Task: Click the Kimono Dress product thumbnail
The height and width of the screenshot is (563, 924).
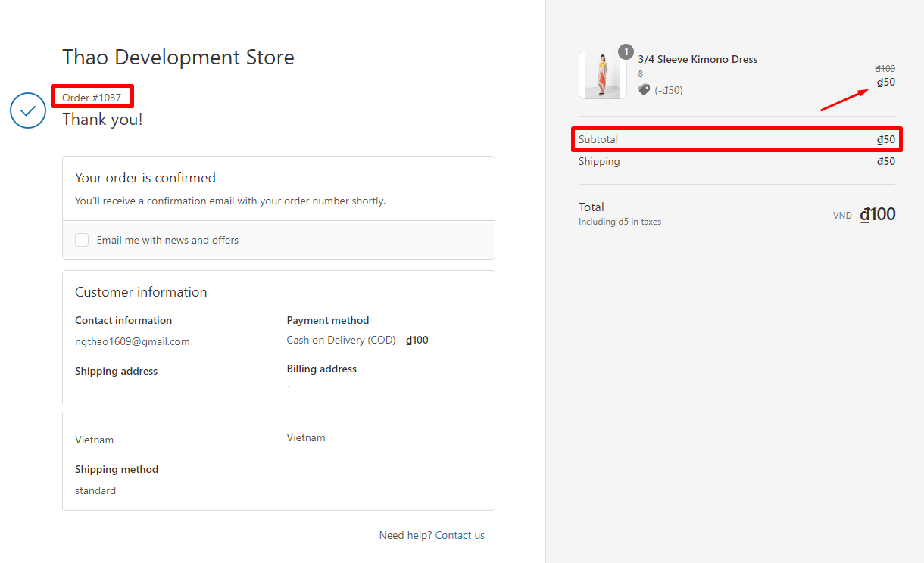Action: [603, 76]
